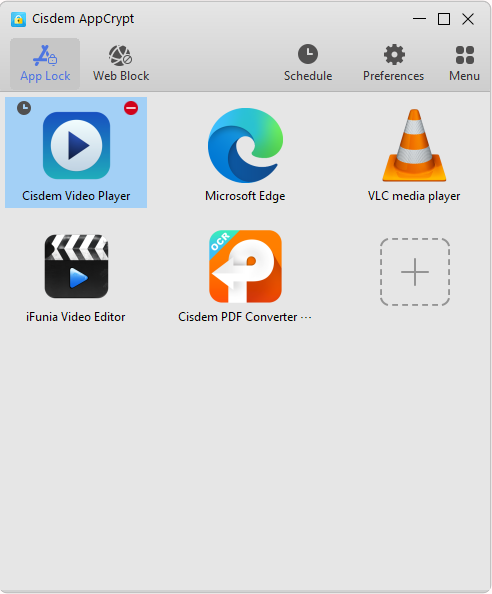492x594 pixels.
Task: Open the App Lock tab
Action: point(45,64)
